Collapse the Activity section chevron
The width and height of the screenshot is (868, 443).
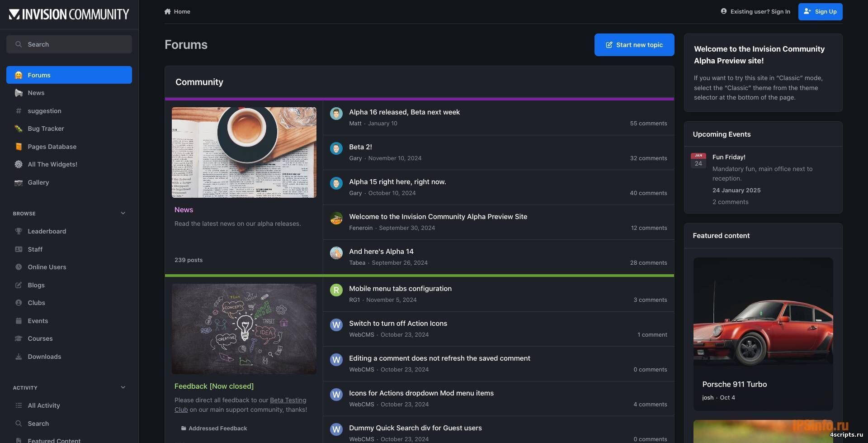(x=123, y=388)
